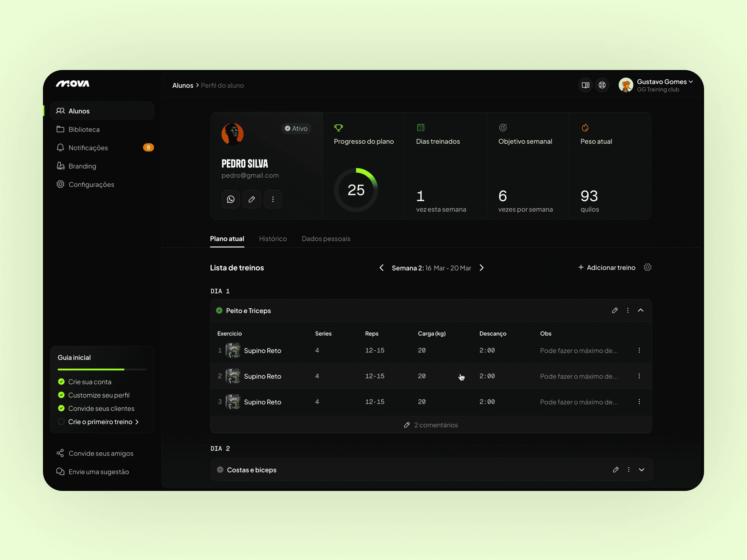Screen dimensions: 747x560
Task: Open Biblioteca in the sidebar
Action: pyautogui.click(x=84, y=129)
